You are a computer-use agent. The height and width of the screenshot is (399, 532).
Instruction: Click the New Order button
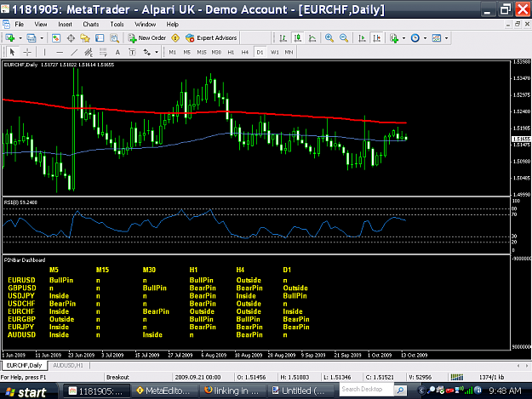tap(147, 38)
